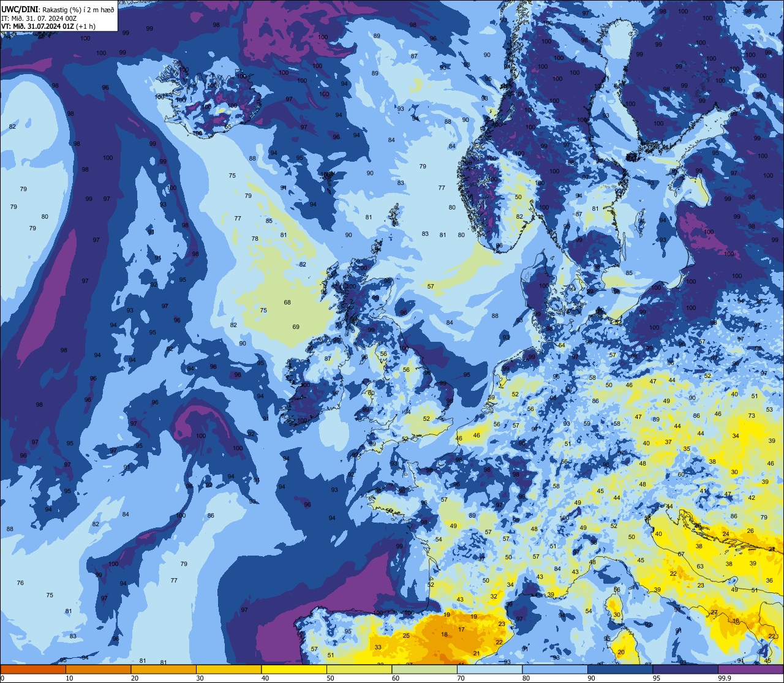Click the "UWC/DINI: Rakastig (%) í 2 m hæð" title
The image size is (784, 683).
(58, 9)
